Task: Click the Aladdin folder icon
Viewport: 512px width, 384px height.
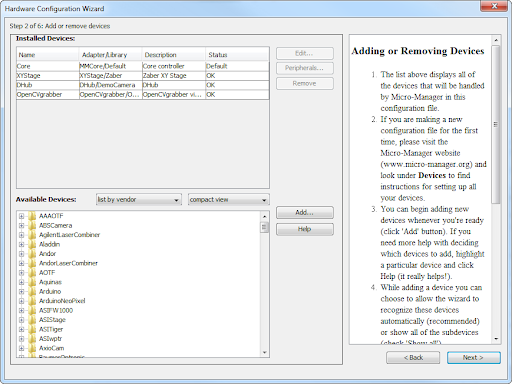Action: (32, 244)
